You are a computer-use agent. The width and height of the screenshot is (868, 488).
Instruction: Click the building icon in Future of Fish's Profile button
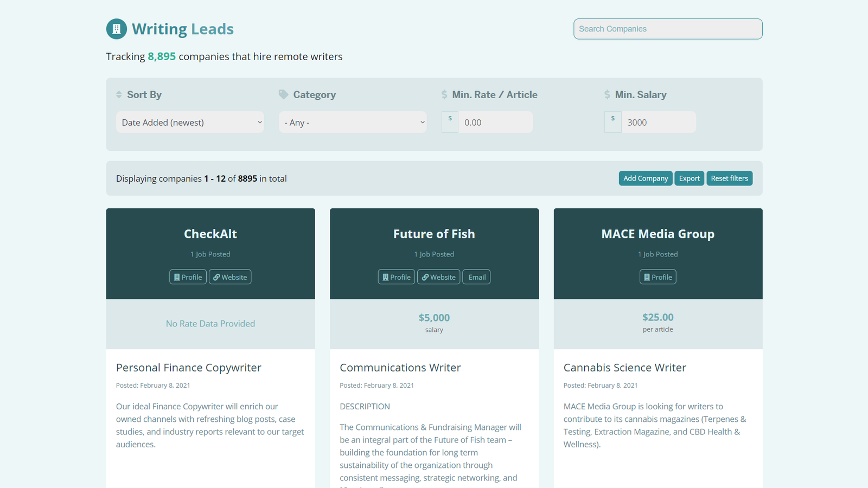386,277
